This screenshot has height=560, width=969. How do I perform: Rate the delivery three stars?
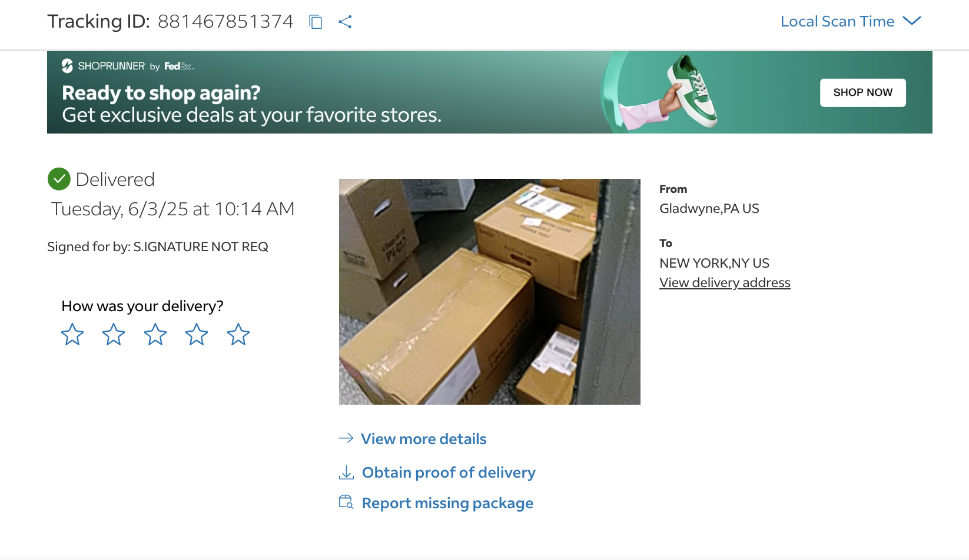point(155,334)
